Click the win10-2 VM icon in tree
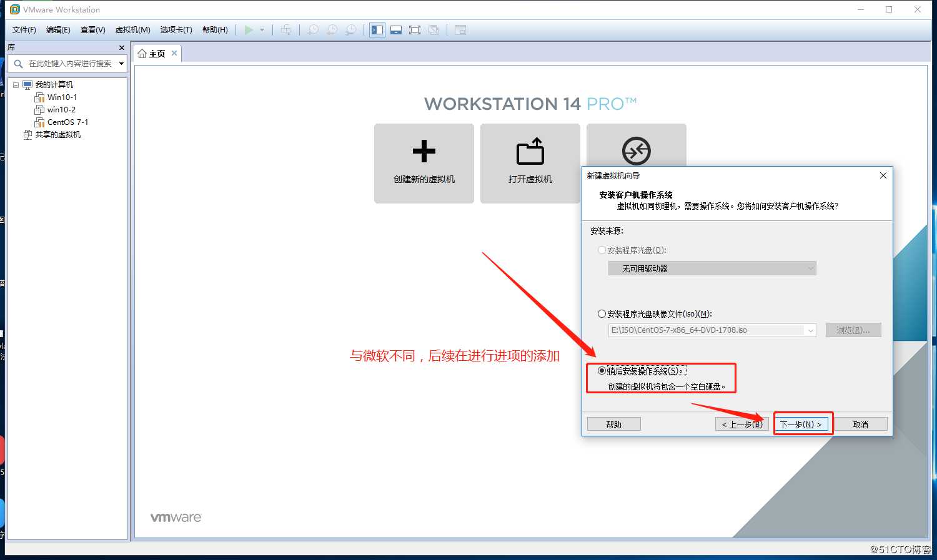This screenshot has height=560, width=937. [x=39, y=110]
